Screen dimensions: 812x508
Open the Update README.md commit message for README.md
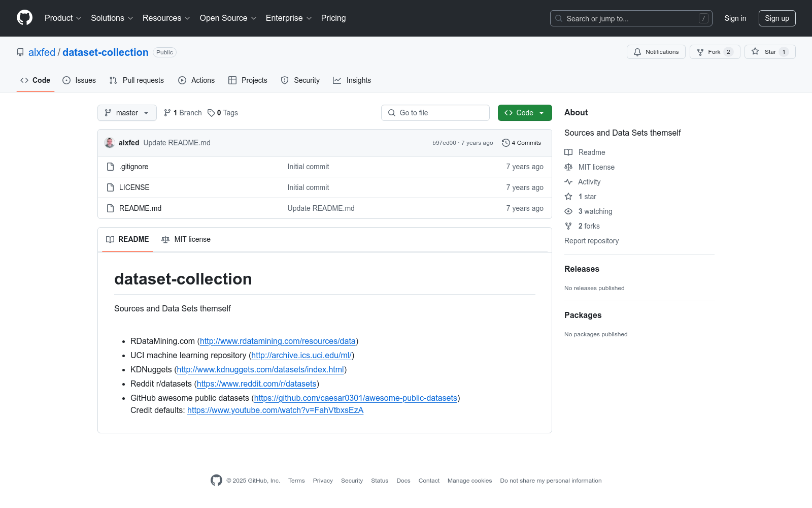tap(321, 208)
